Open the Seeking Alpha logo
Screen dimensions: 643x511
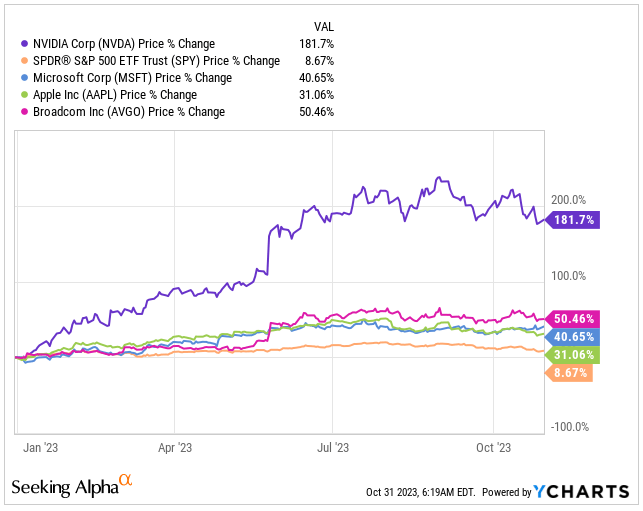click(x=72, y=486)
